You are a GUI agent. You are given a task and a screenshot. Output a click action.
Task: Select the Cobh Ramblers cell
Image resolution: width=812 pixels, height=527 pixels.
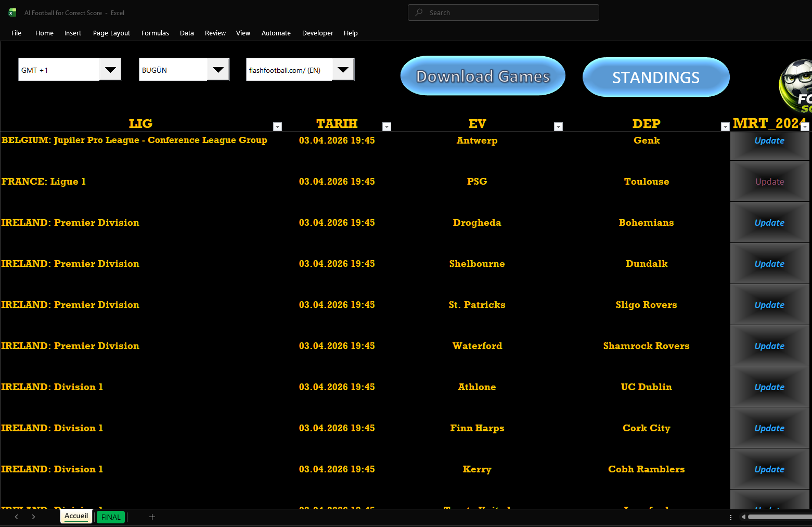click(x=647, y=469)
